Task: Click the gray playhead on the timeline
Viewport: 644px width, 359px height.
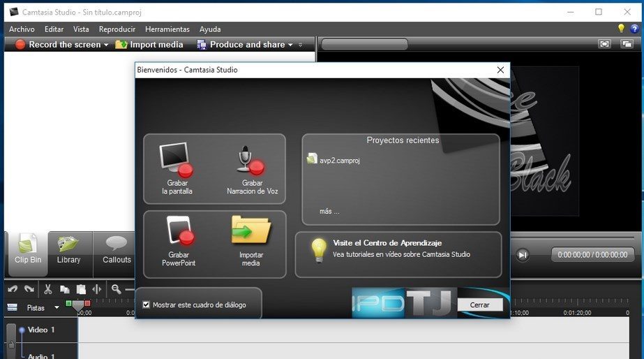Action: (77, 305)
